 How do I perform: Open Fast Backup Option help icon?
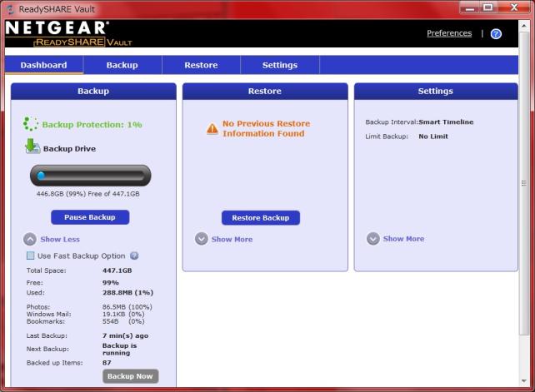coord(134,256)
